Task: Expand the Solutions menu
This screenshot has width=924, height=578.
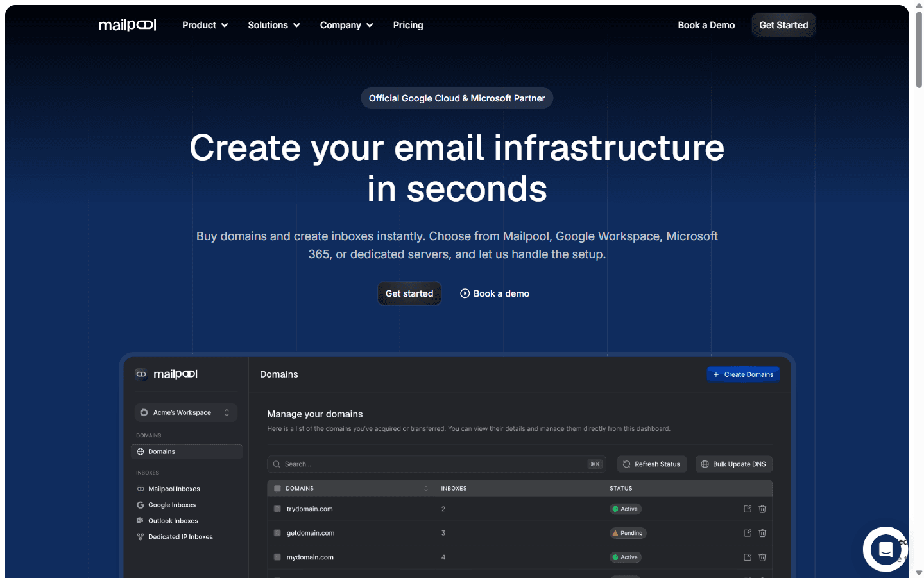Action: (x=274, y=25)
